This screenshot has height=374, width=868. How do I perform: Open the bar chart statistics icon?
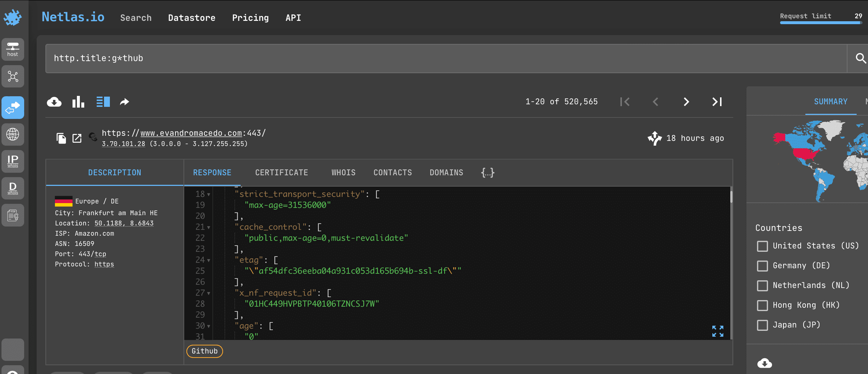[x=78, y=102]
